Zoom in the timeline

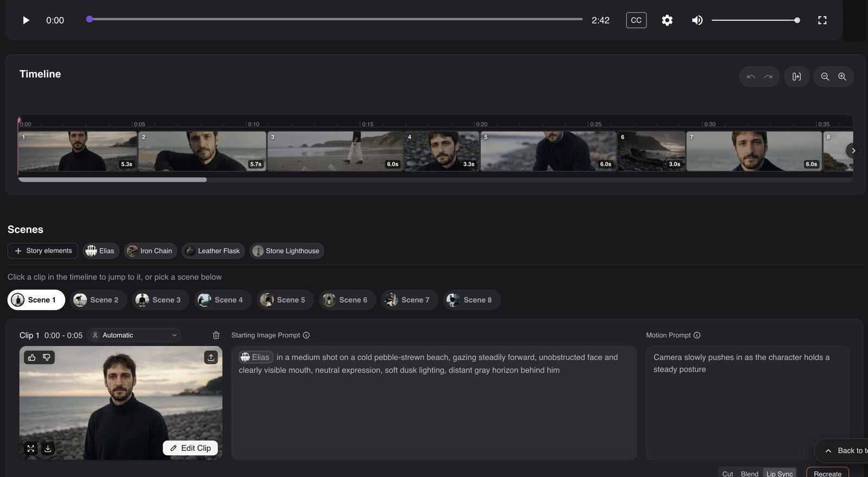(842, 76)
